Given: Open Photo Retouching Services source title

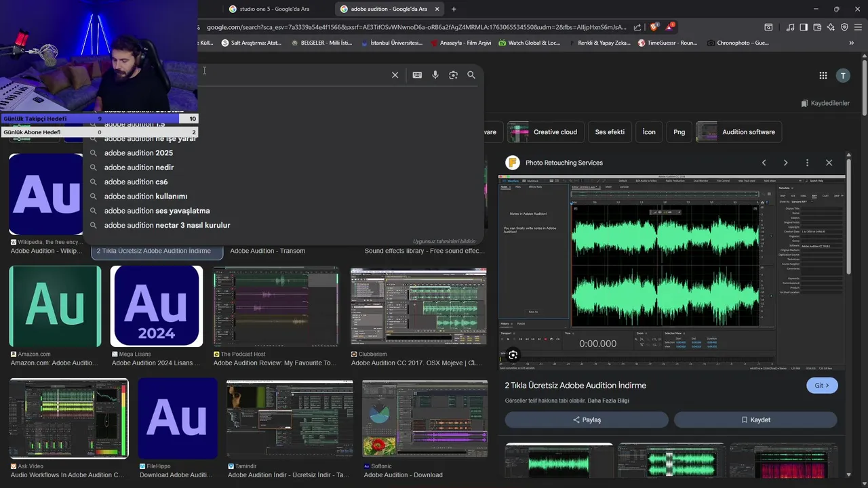Looking at the screenshot, I should (564, 163).
